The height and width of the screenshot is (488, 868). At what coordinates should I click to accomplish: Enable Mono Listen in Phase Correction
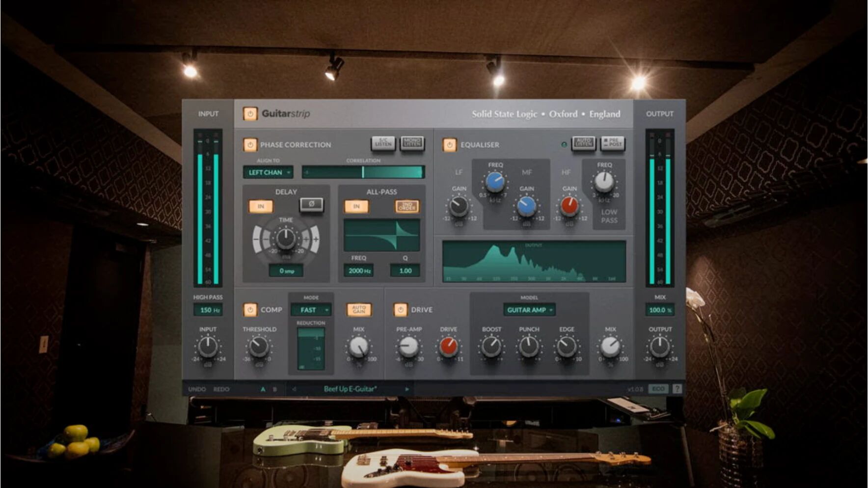pos(412,143)
